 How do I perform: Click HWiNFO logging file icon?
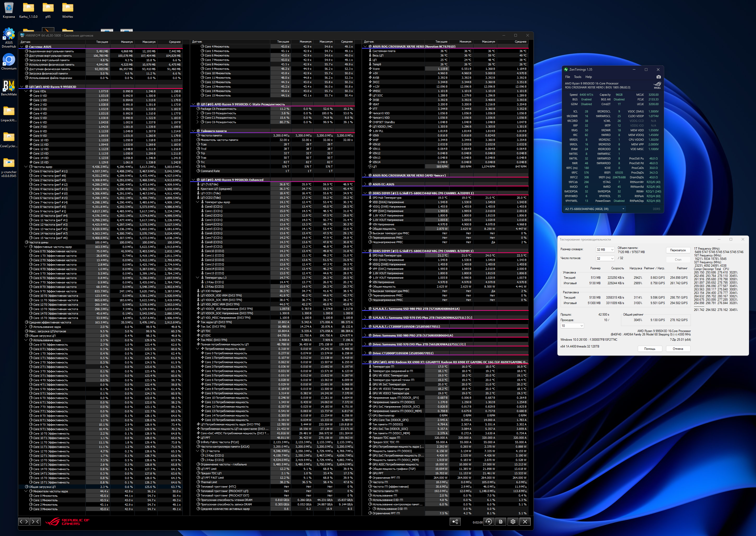(501, 521)
